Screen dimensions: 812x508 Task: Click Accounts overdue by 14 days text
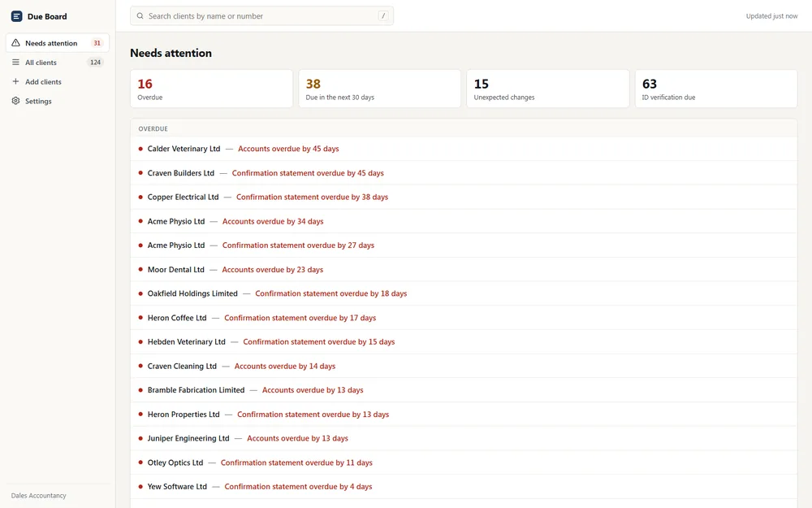click(285, 366)
